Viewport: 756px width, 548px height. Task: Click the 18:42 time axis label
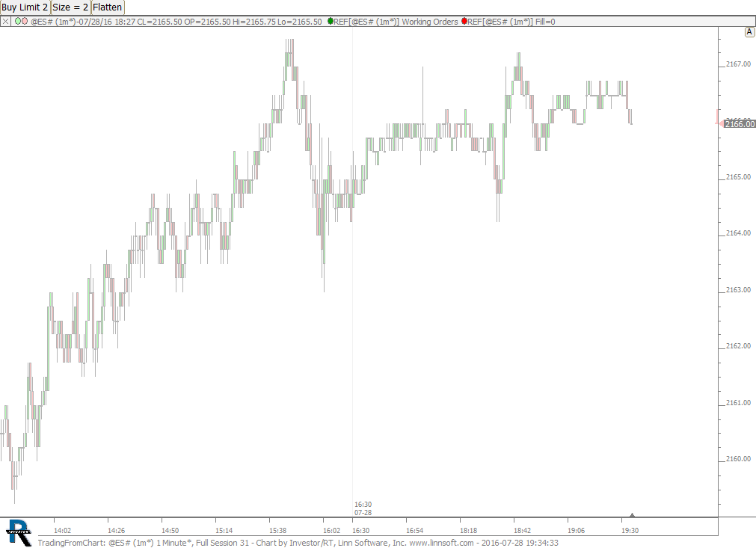[x=522, y=530]
